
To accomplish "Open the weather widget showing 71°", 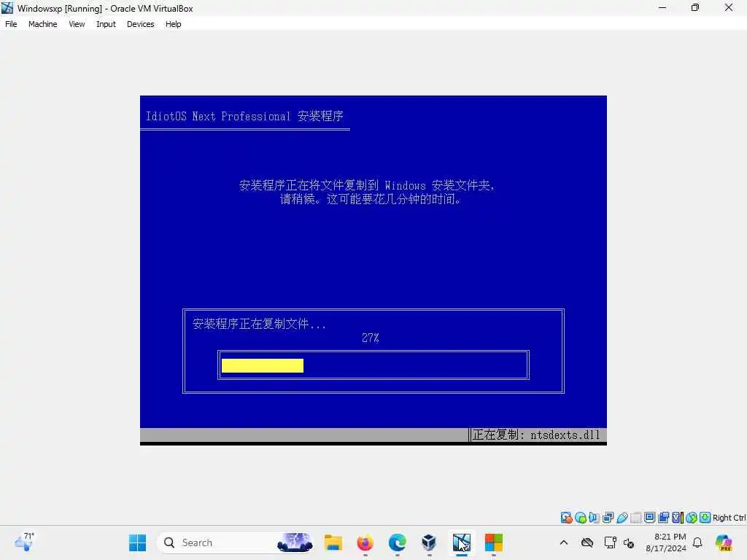I will coord(24,542).
